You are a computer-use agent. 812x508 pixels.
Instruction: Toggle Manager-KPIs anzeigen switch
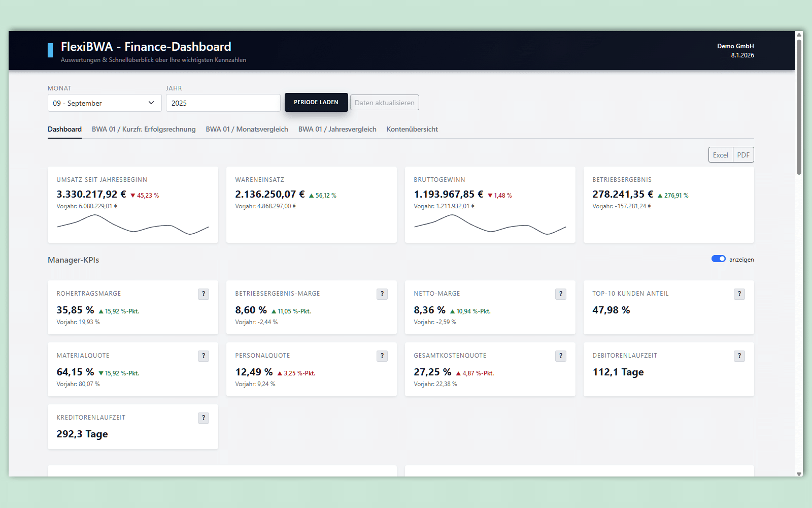click(x=718, y=259)
